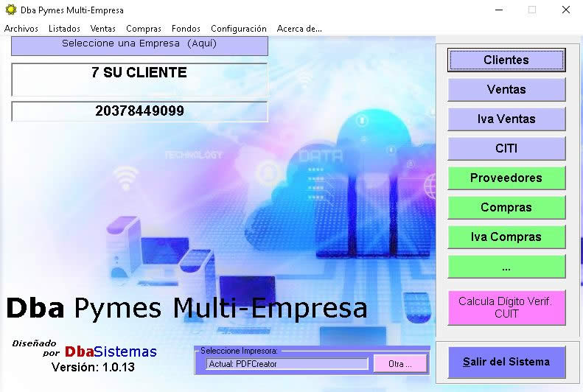The image size is (583, 392).
Task: Select the Fondos menu
Action: click(x=186, y=29)
